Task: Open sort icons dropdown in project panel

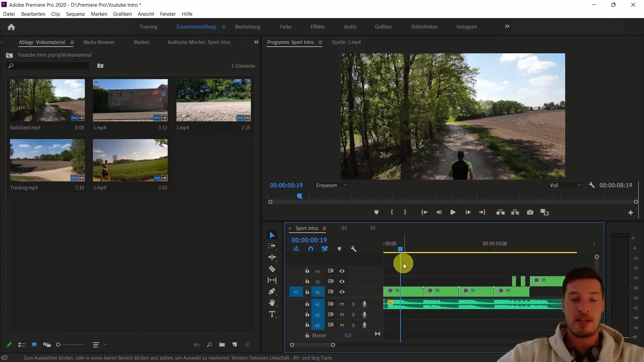Action: [x=100, y=345]
